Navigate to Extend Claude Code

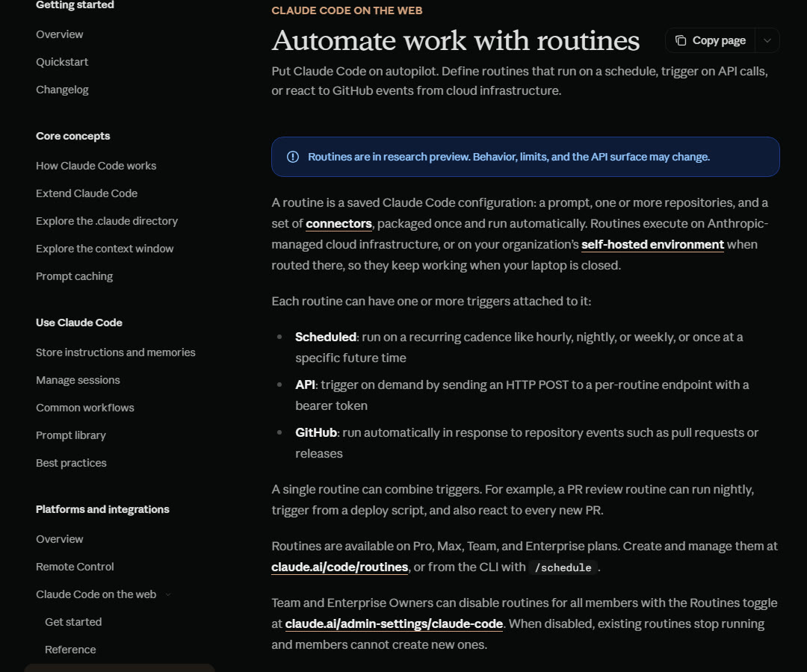pyautogui.click(x=87, y=194)
